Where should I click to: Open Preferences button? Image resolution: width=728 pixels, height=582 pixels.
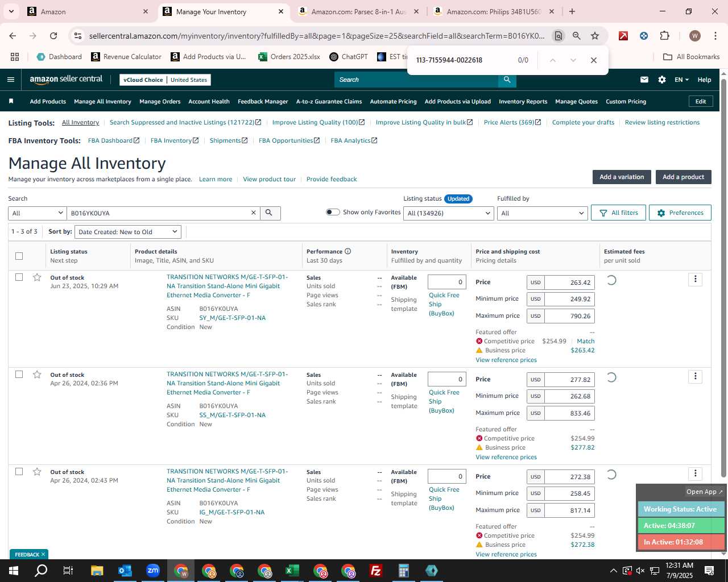point(680,213)
